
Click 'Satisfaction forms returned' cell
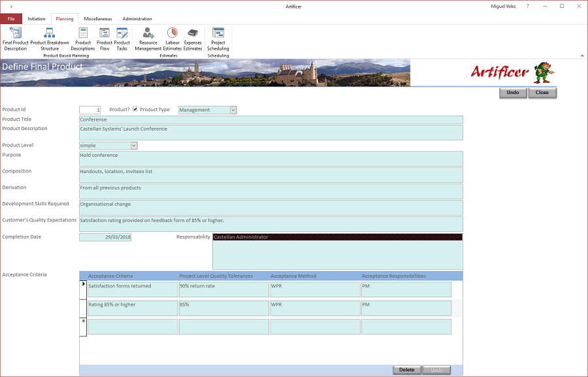[x=133, y=289]
